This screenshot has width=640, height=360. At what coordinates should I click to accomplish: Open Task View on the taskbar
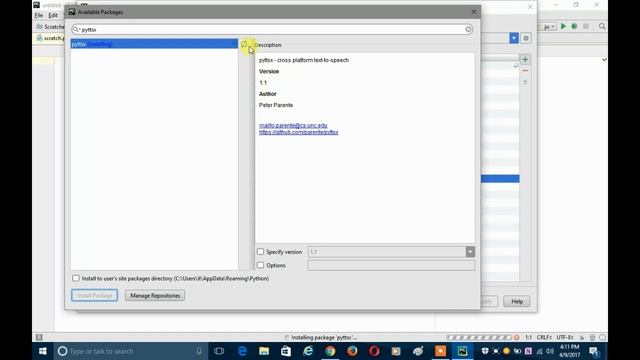[219, 351]
